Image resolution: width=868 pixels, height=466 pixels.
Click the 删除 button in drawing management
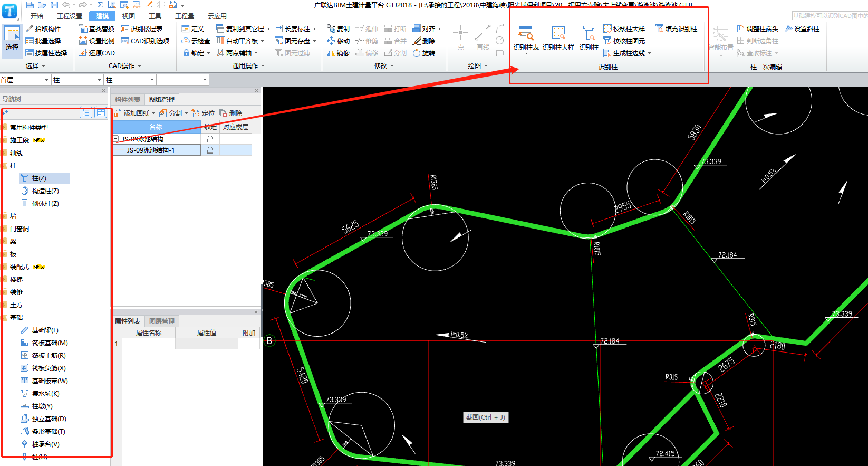click(231, 113)
